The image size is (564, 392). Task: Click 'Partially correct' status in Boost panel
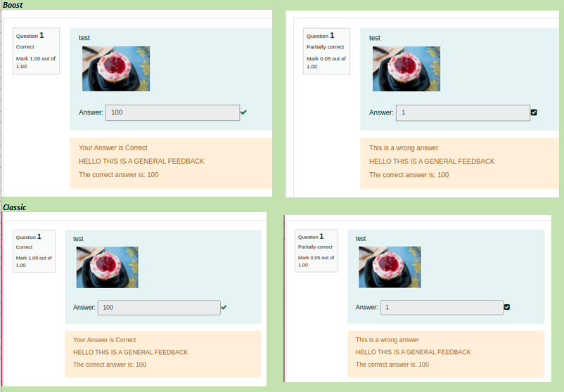coord(325,47)
